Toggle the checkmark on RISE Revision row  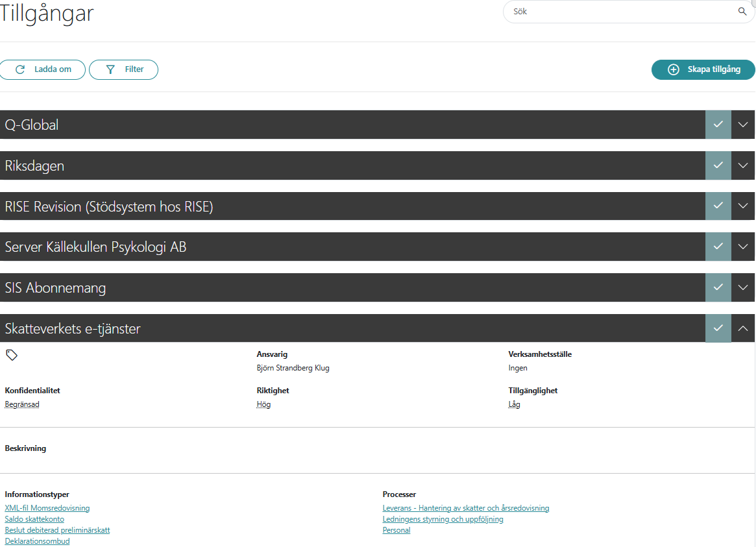tap(718, 206)
